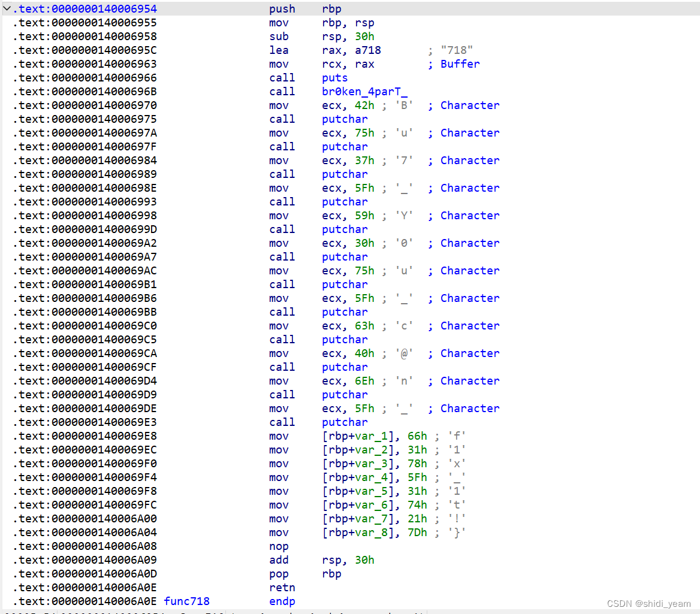Screen dimensions: 700x614
Task: Click the endp directive
Action: click(282, 601)
